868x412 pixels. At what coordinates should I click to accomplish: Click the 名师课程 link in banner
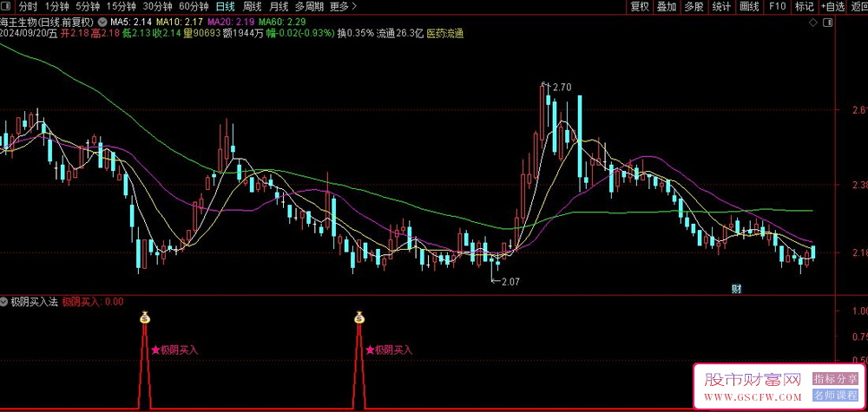coord(835,396)
